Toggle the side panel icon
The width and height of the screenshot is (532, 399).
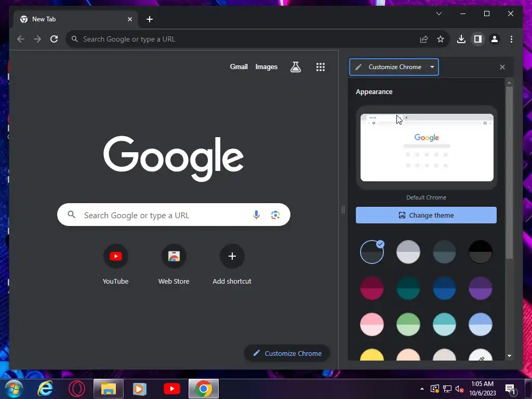(478, 39)
